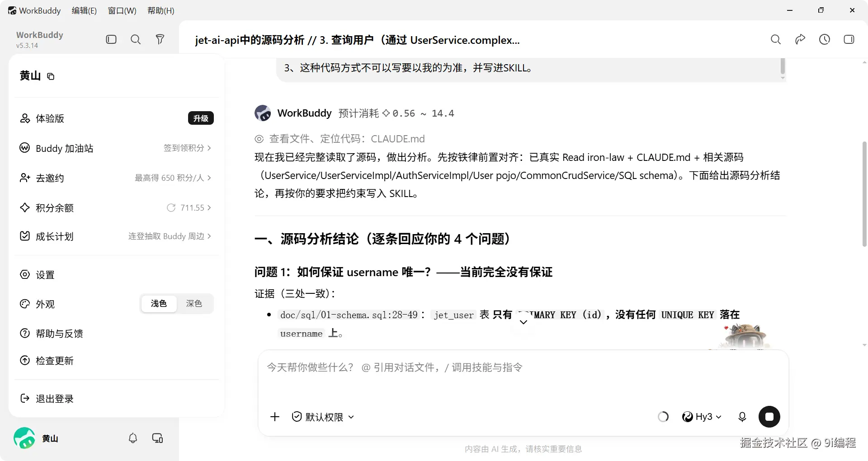Open the 窗口(W) menu
The width and height of the screenshot is (868, 461).
(122, 10)
